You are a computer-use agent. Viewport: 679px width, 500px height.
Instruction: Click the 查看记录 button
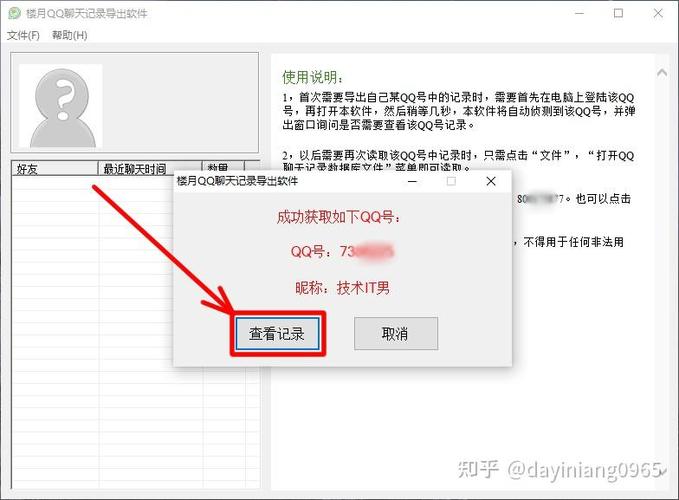tap(277, 334)
